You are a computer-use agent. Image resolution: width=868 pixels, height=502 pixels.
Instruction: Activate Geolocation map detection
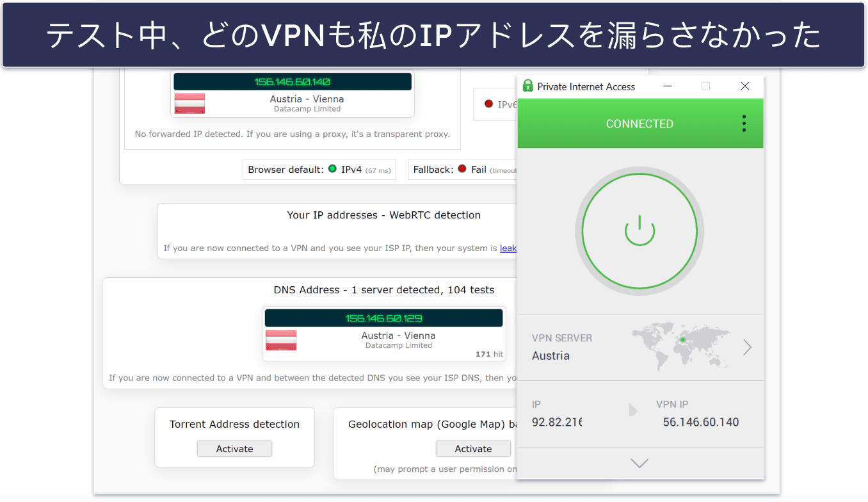click(x=473, y=449)
